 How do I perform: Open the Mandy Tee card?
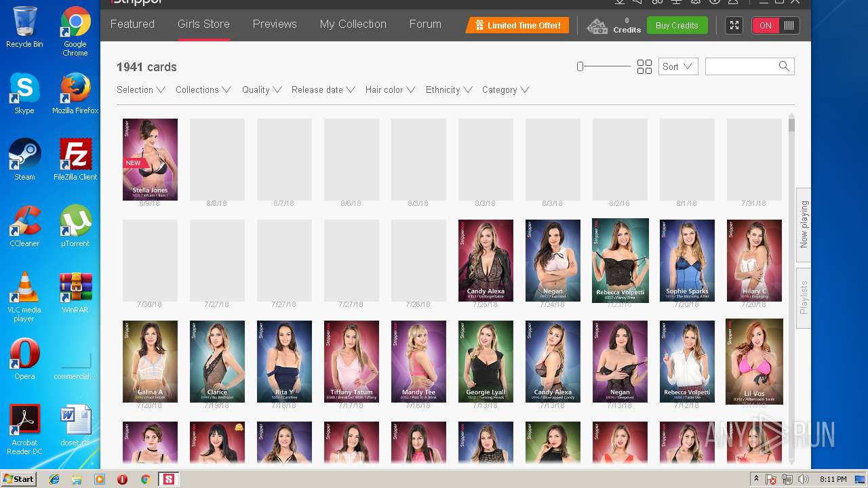[418, 361]
